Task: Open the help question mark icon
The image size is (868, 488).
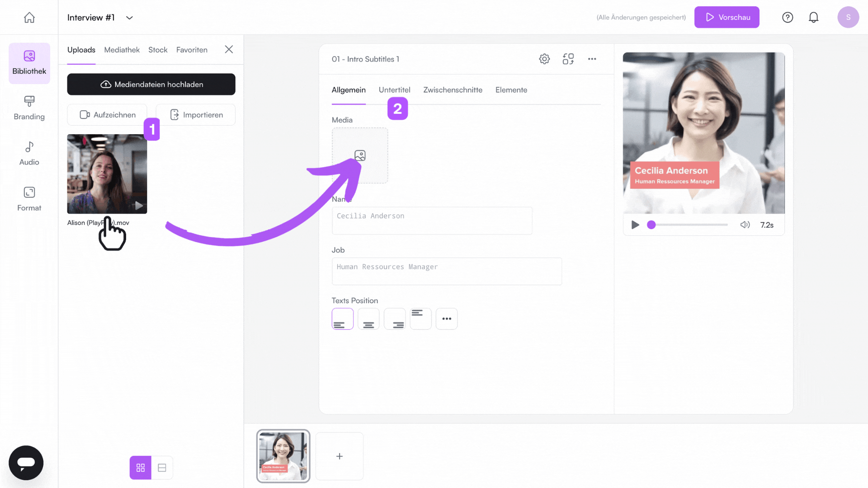Action: 788,17
